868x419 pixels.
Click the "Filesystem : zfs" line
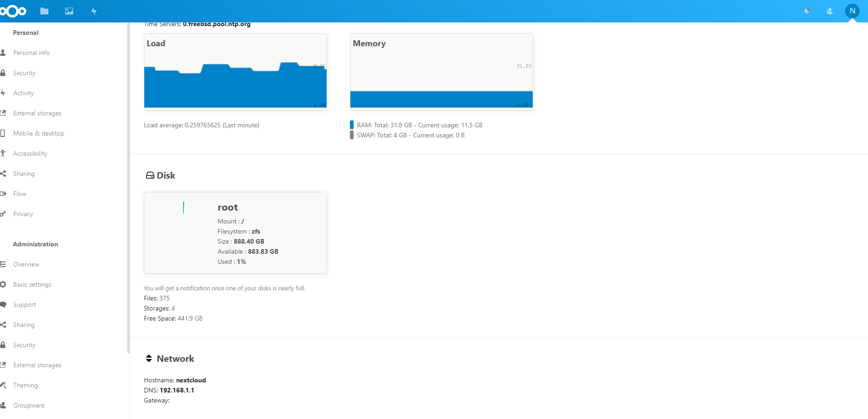click(x=239, y=231)
